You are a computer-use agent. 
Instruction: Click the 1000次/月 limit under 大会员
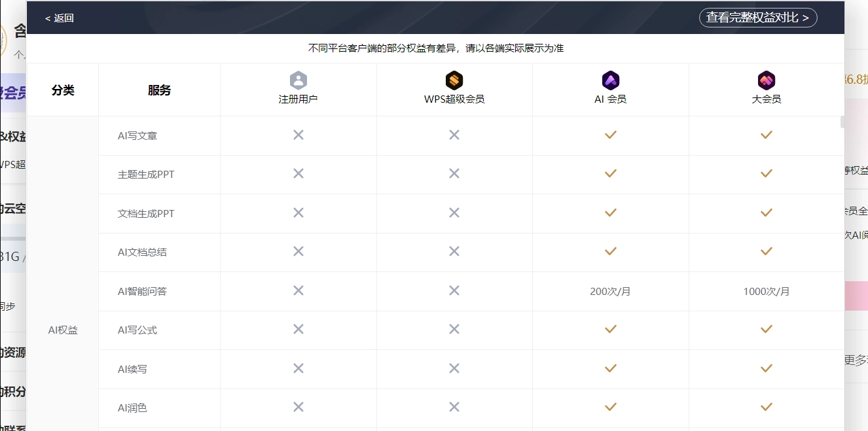click(766, 291)
